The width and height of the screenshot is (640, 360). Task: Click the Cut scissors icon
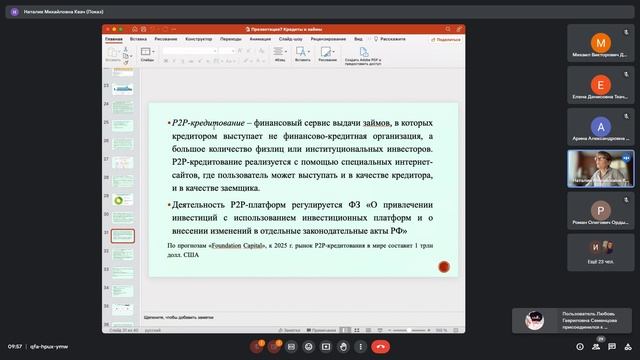click(126, 49)
